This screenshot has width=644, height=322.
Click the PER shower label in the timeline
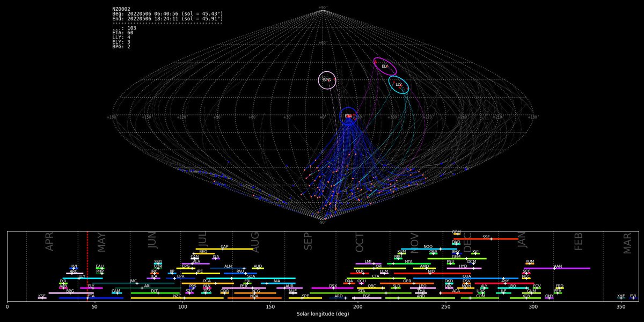[x=244, y=286]
